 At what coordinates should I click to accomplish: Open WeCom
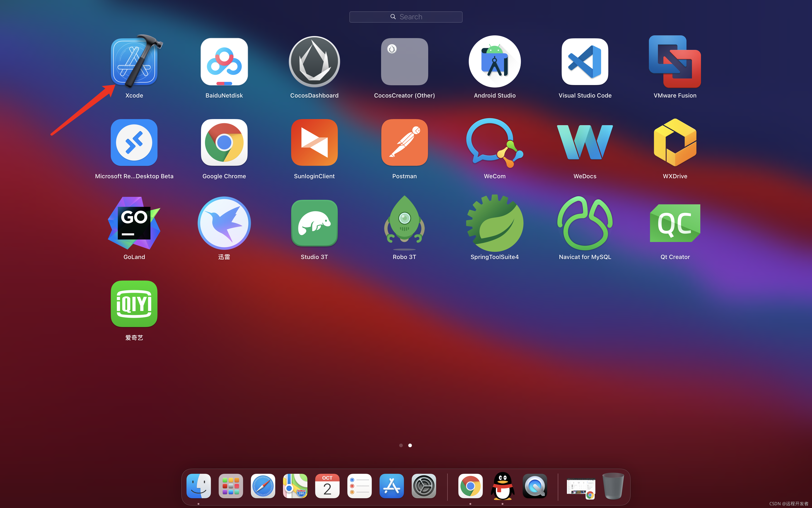click(x=495, y=142)
